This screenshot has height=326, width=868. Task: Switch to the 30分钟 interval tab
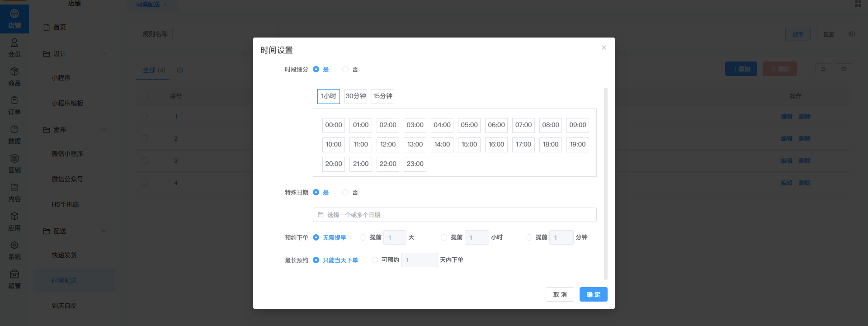point(356,96)
